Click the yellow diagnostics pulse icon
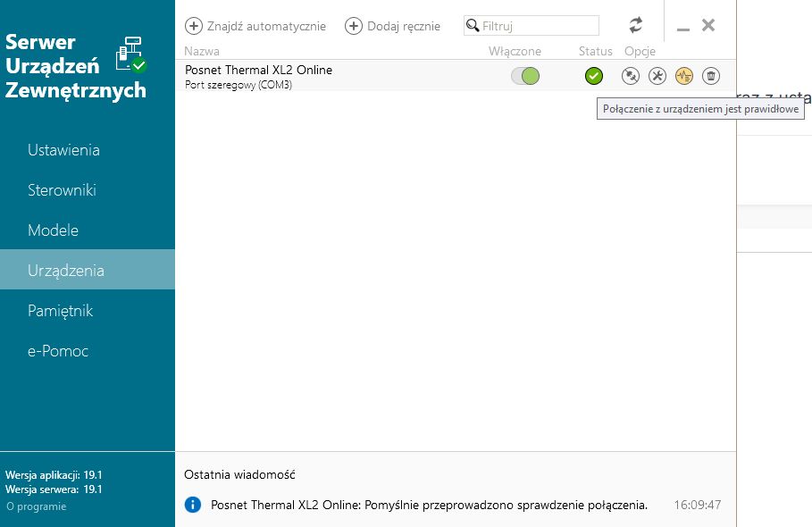Screen dimensions: 812x527 pyautogui.click(x=684, y=76)
